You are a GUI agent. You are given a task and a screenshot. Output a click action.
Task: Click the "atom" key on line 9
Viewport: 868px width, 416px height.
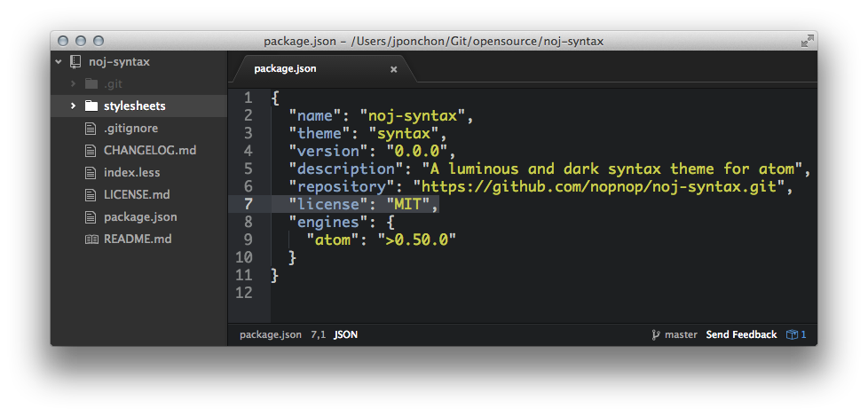pos(333,239)
